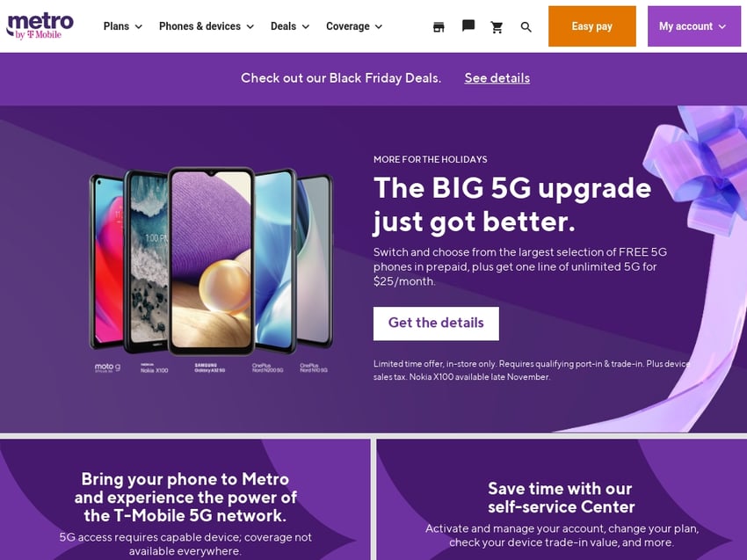The width and height of the screenshot is (747, 560).
Task: Follow the See details Black Friday link
Action: [x=497, y=78]
